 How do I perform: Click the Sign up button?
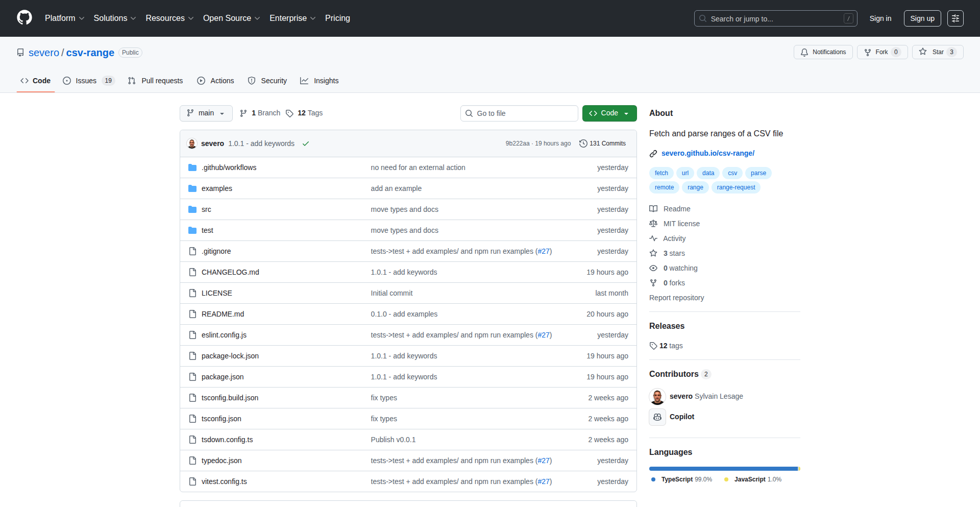pos(922,18)
